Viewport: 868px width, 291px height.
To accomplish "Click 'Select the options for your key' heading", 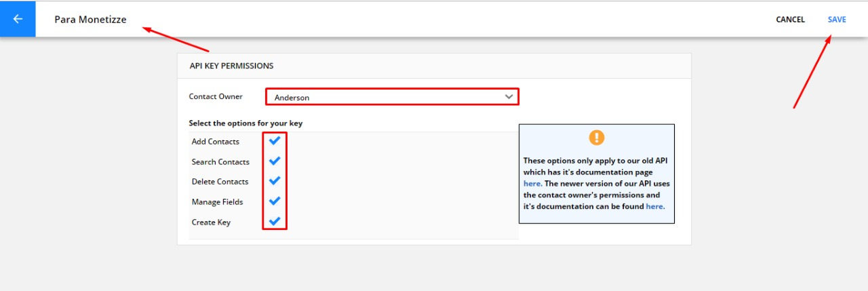I will pos(245,123).
